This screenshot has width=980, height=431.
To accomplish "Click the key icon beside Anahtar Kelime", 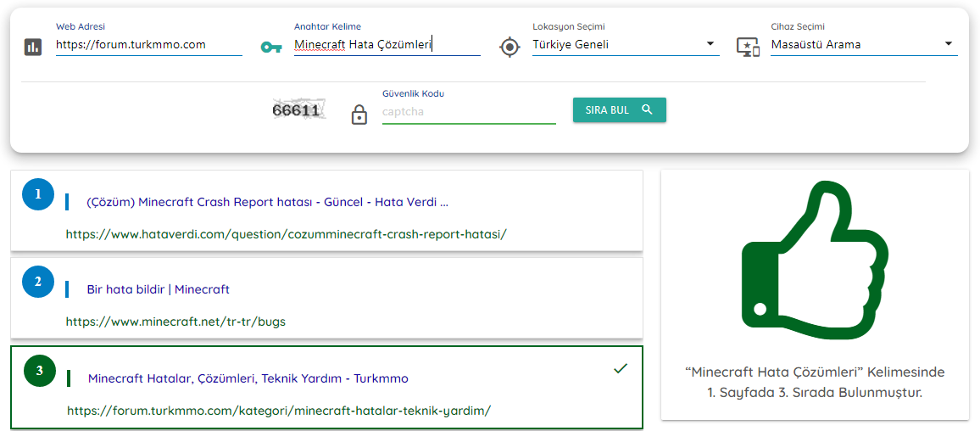I will click(271, 48).
